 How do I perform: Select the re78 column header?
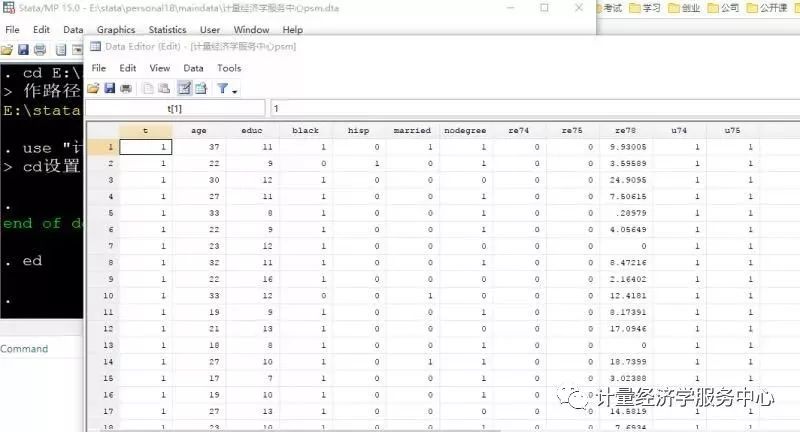coord(626,131)
